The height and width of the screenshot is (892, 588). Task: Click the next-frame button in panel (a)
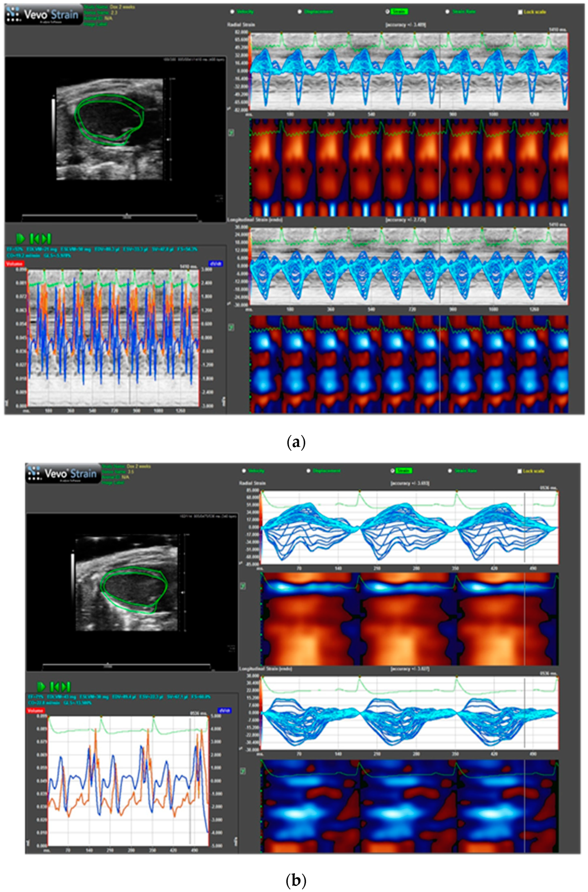[x=47, y=239]
